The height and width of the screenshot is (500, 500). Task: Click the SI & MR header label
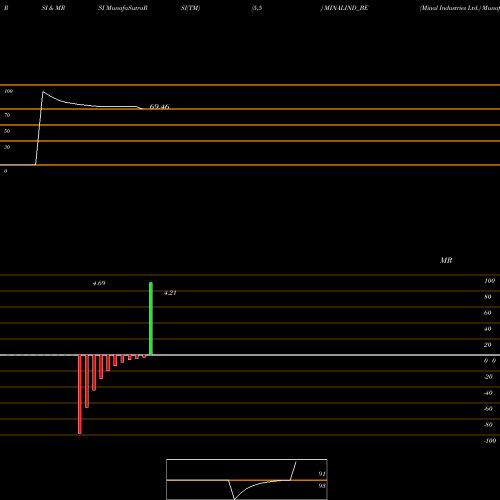53,8
